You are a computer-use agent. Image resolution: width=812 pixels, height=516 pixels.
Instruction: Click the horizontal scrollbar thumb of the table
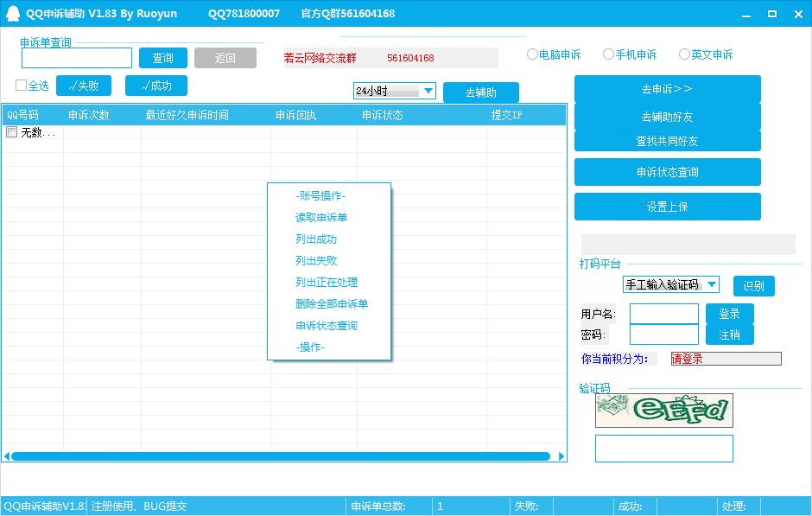(x=280, y=455)
